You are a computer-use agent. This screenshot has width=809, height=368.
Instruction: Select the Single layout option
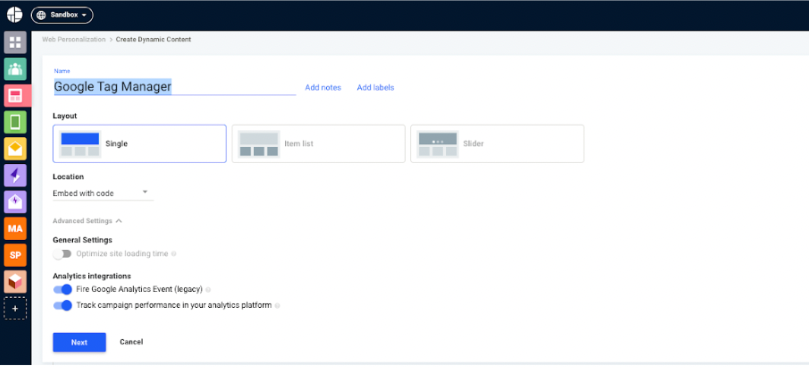[139, 143]
